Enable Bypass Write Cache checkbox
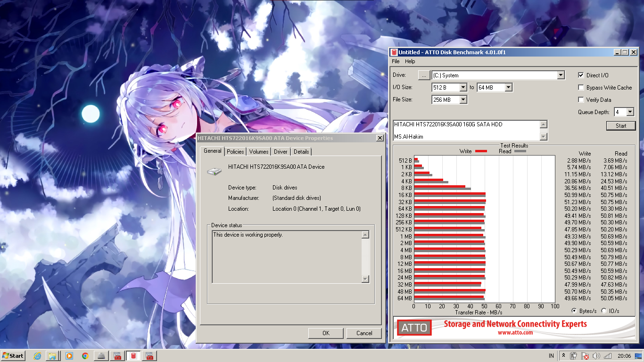Viewport: 644px width, 362px height. point(581,87)
